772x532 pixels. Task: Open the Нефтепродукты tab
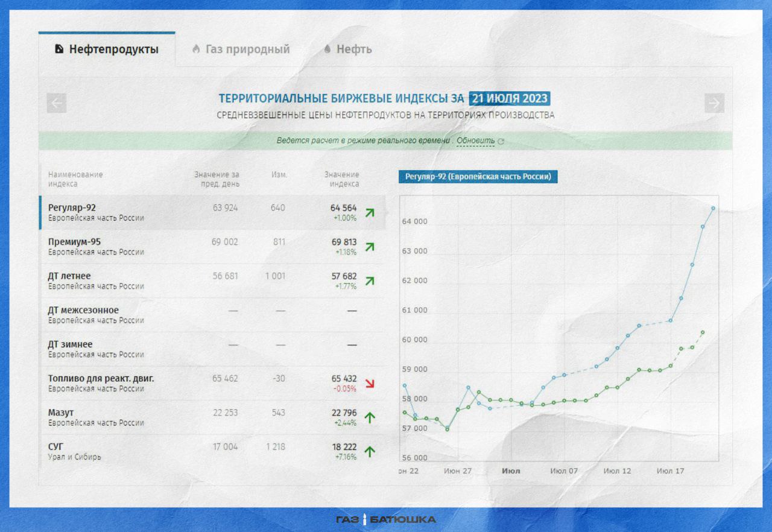point(107,49)
